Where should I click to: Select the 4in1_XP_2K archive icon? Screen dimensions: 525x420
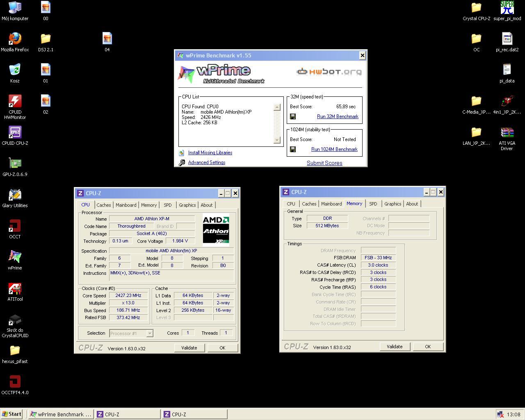(507, 104)
